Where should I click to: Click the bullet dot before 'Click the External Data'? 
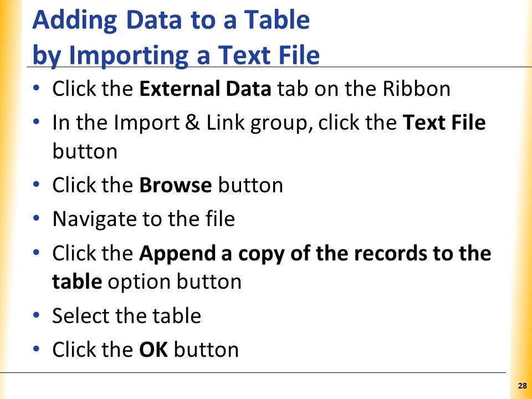37,89
